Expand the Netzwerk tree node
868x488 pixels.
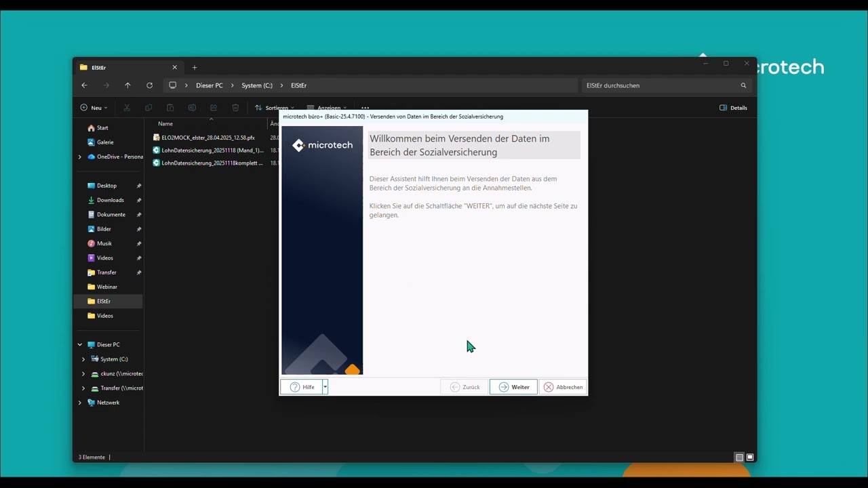[80, 403]
